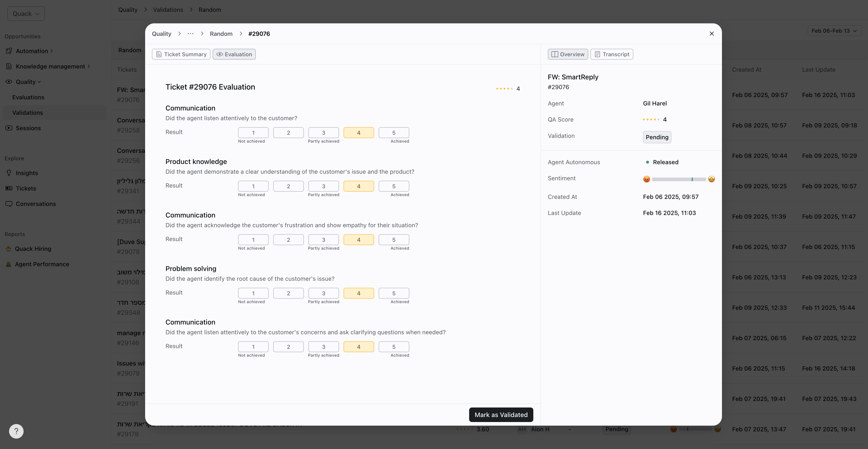This screenshot has height=449, width=868.
Task: Click the Insights lightbulb icon
Action: coord(9,173)
